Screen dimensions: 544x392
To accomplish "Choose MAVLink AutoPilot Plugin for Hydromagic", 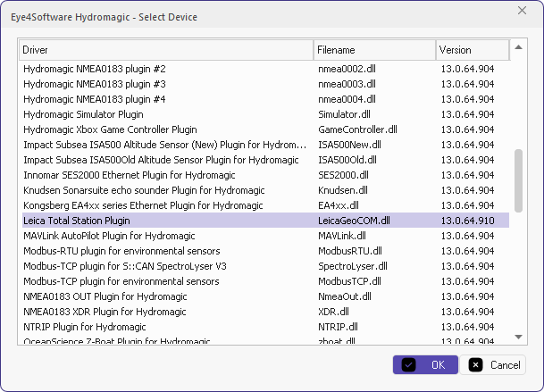I will pos(266,236).
